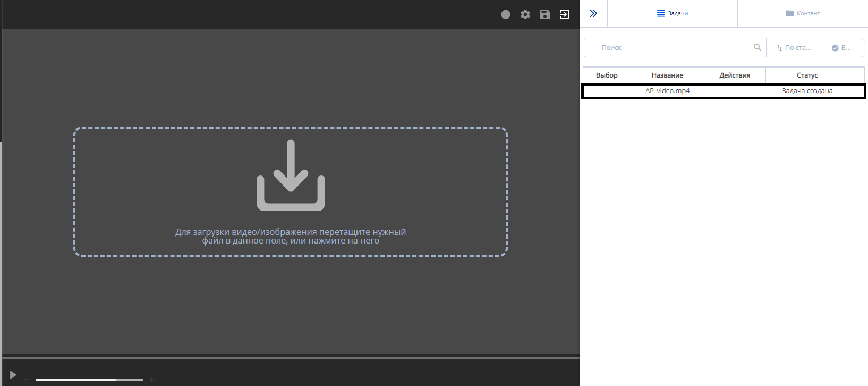
Task: Switch to the Задачи tab
Action: point(673,13)
